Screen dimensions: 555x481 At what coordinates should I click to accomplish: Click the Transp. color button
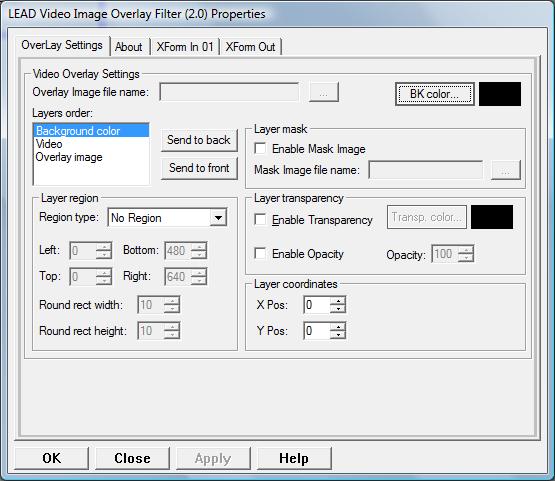[427, 217]
